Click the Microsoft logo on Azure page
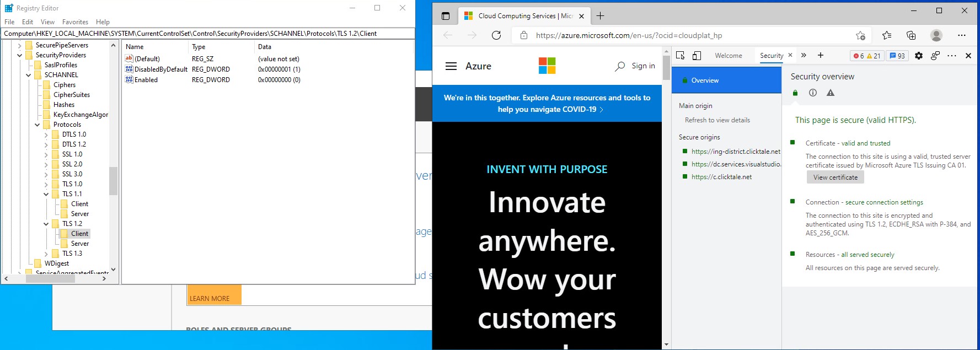Viewport: 980px width, 350px height. tap(547, 66)
